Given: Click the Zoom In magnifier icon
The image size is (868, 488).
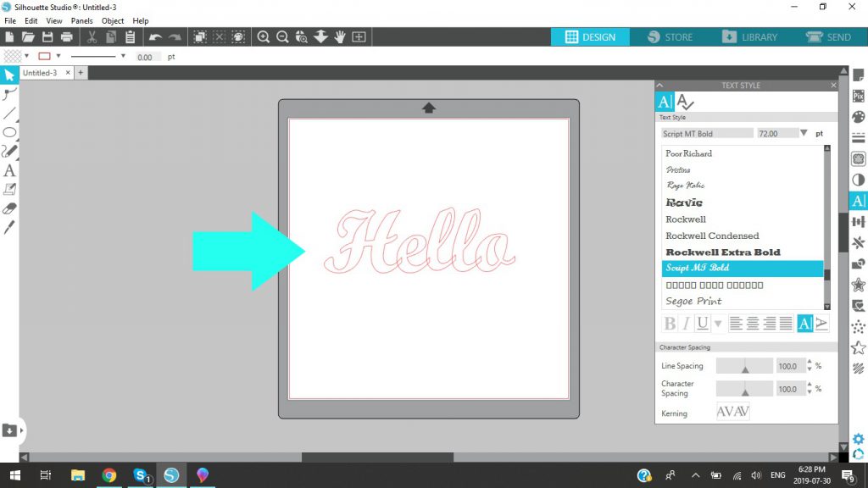Looking at the screenshot, I should click(264, 37).
